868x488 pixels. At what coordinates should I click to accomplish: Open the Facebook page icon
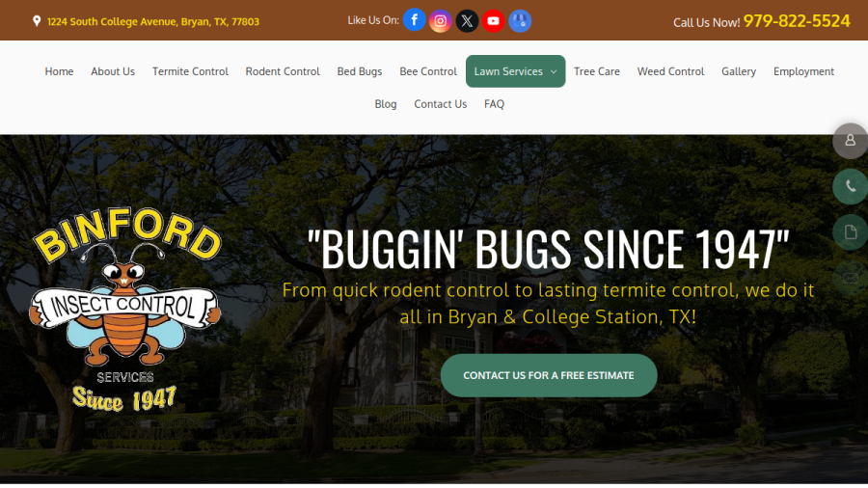coord(414,20)
